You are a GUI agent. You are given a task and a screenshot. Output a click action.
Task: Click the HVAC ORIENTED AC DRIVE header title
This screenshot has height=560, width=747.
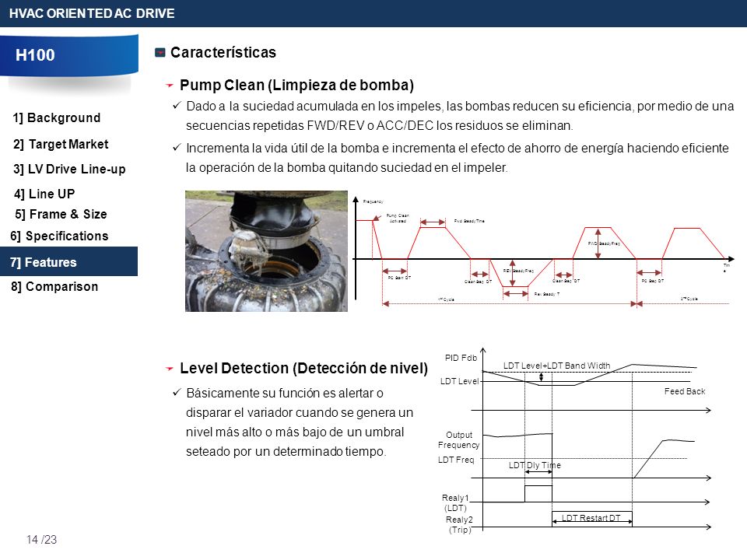click(x=92, y=13)
